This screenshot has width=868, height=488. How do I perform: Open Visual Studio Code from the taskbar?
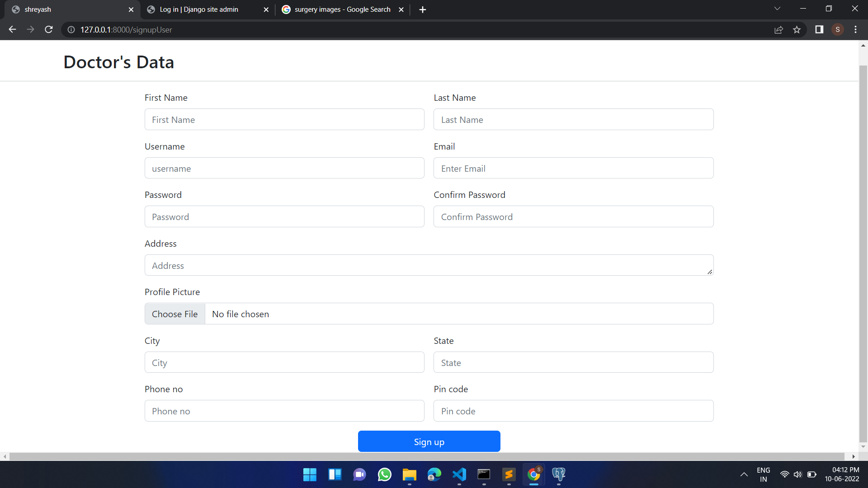[459, 474]
